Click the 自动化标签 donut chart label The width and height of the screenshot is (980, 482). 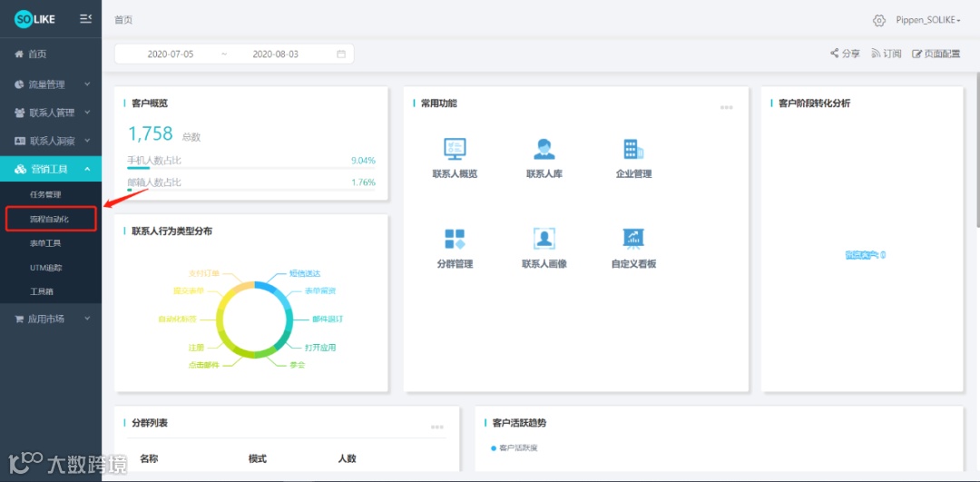click(x=178, y=320)
